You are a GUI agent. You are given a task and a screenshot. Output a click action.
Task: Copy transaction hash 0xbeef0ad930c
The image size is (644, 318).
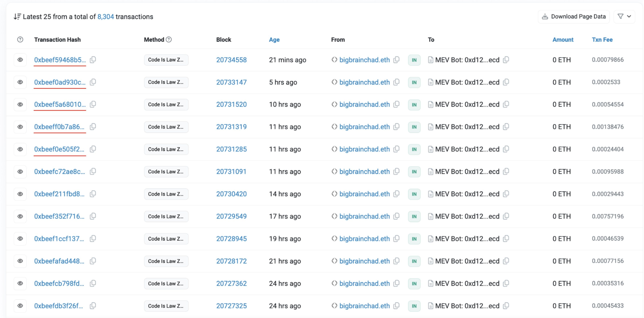pos(93,82)
